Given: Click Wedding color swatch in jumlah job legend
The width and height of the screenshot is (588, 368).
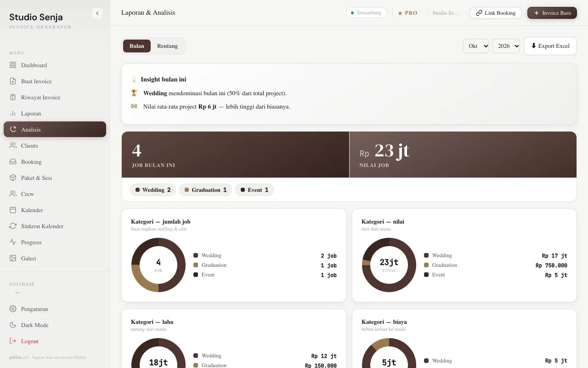Looking at the screenshot, I should click(196, 255).
